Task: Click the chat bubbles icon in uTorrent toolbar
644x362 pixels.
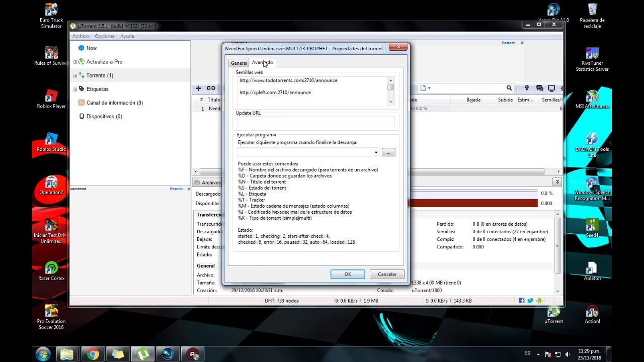Action: click(539, 88)
